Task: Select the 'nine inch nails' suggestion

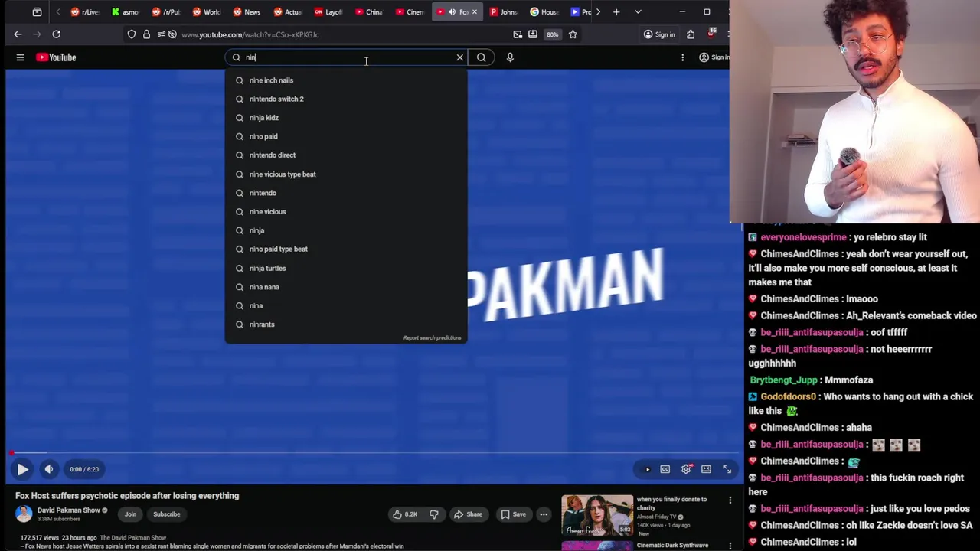Action: click(x=346, y=80)
